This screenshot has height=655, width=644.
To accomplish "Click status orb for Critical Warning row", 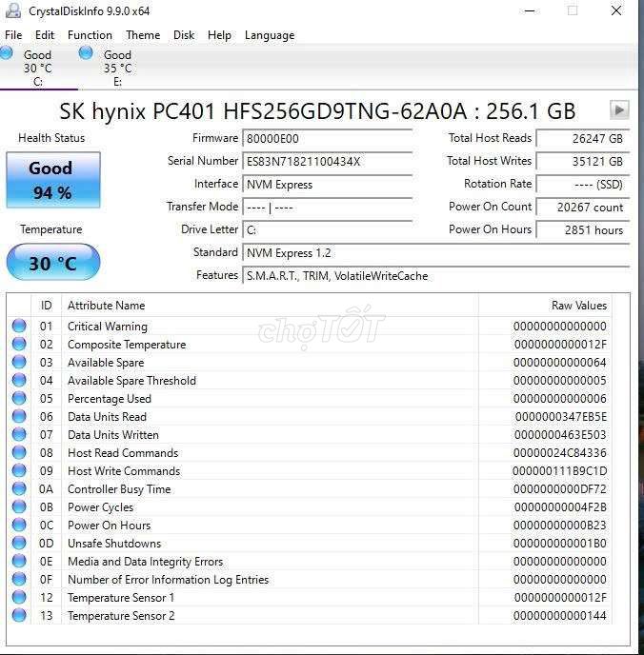I will tap(19, 326).
